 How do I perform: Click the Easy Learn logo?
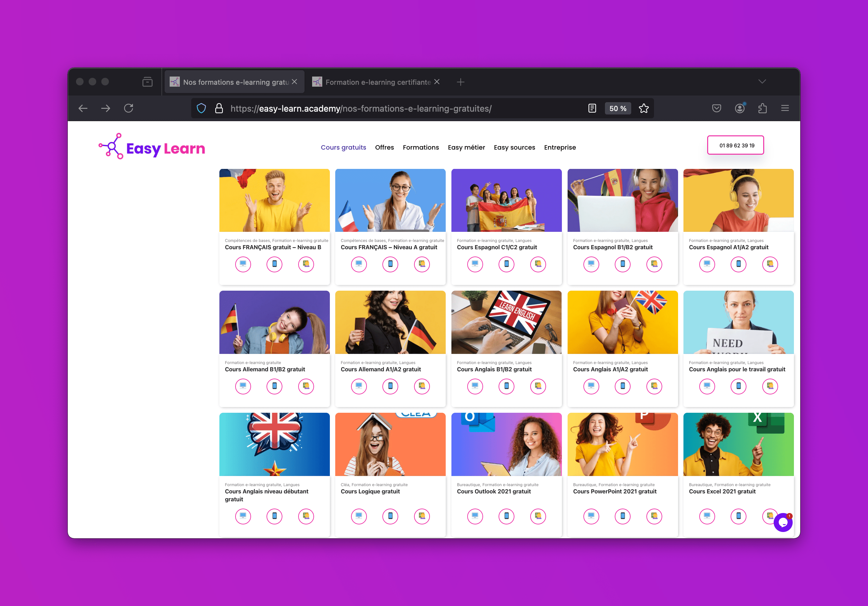click(x=152, y=147)
